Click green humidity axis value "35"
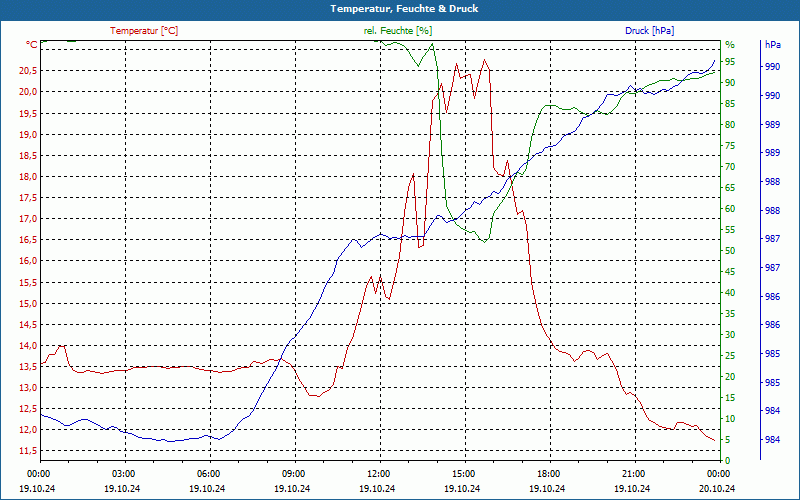 pos(730,314)
